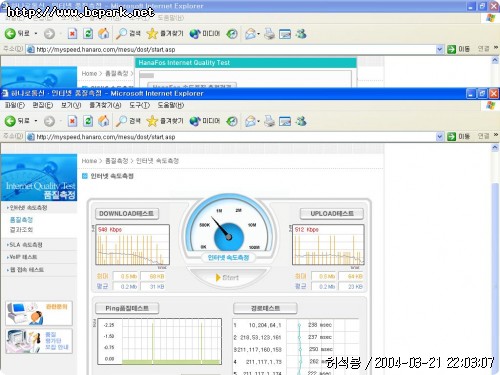Click the Print icon in the front IE toolbar
The image size is (500, 375).
point(269,121)
